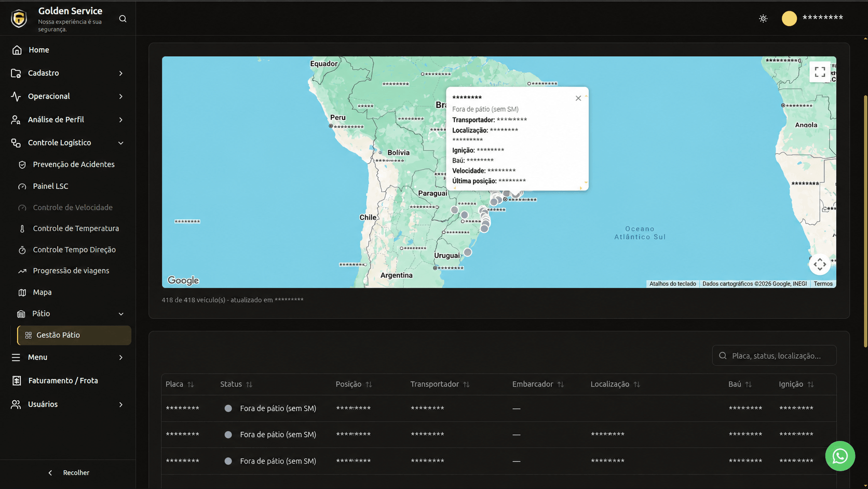Screen dimensions: 868x489
Task: Toggle fullscreen map view
Action: [820, 72]
